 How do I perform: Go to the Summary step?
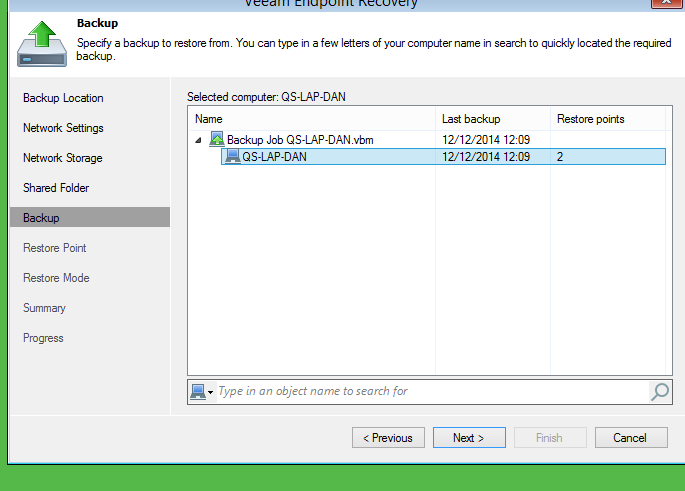pos(44,308)
